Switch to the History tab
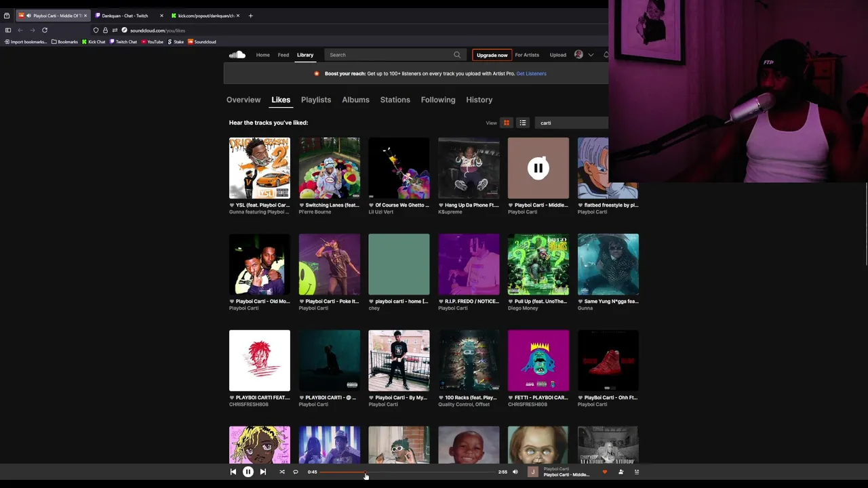Screen dimensions: 868x488 (479, 100)
